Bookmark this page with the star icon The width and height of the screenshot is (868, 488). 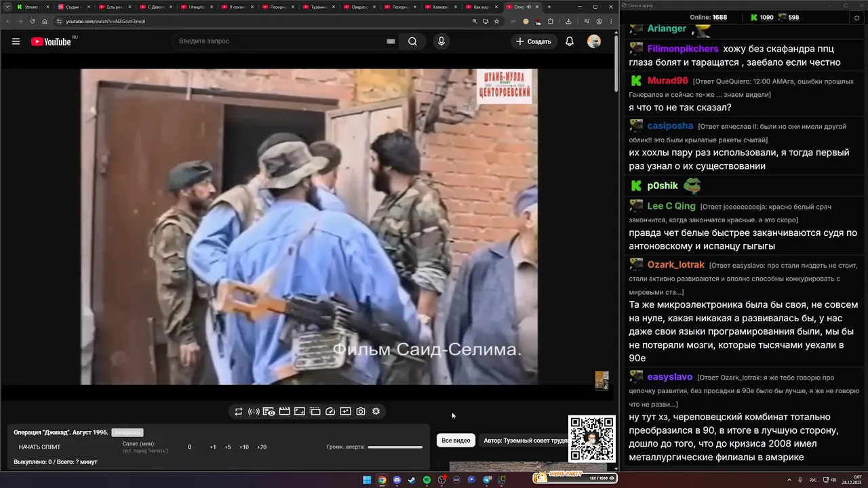click(x=496, y=21)
